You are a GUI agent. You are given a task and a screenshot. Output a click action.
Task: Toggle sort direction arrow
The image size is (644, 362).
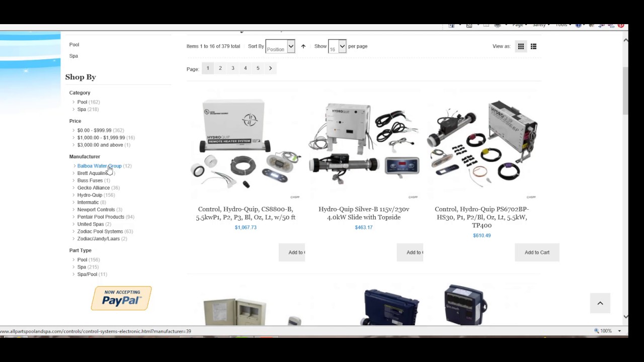pos(303,46)
